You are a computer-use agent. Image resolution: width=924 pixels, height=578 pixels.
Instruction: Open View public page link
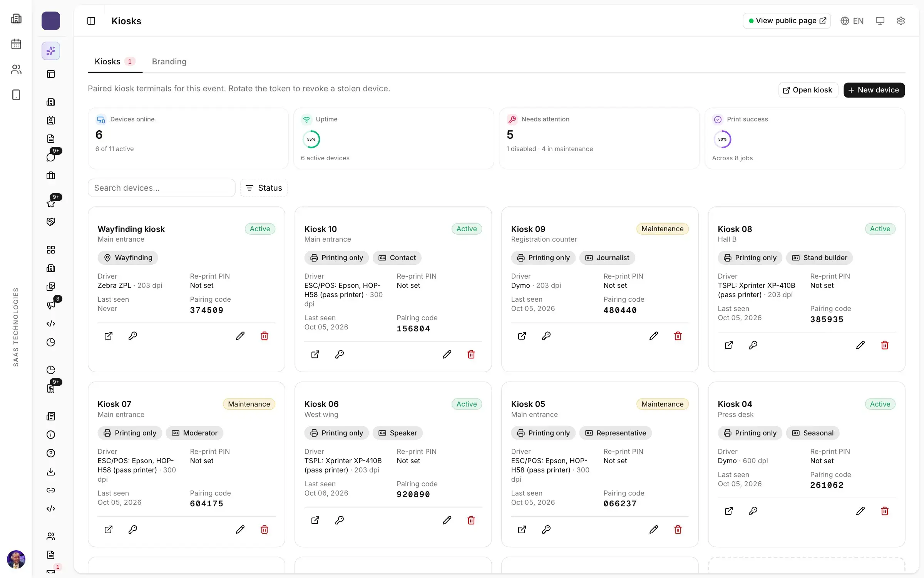tap(787, 21)
